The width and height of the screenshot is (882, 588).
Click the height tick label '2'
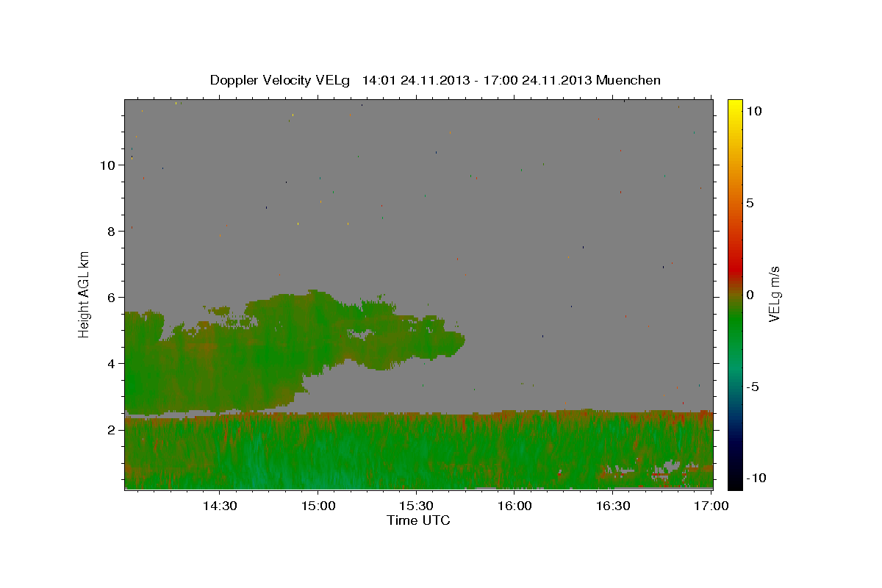pyautogui.click(x=112, y=430)
